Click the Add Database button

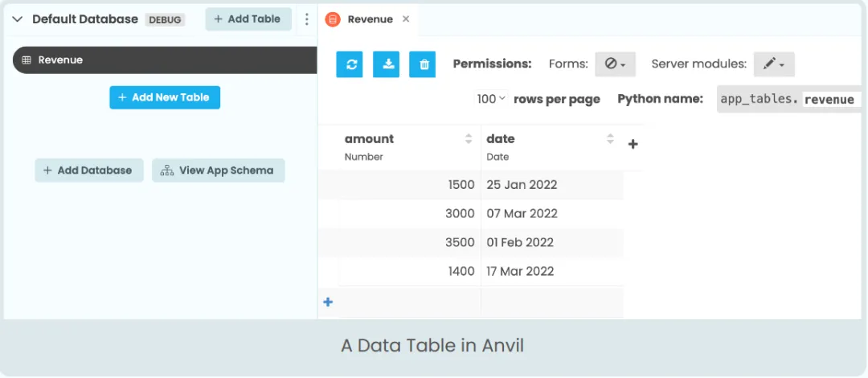(89, 171)
